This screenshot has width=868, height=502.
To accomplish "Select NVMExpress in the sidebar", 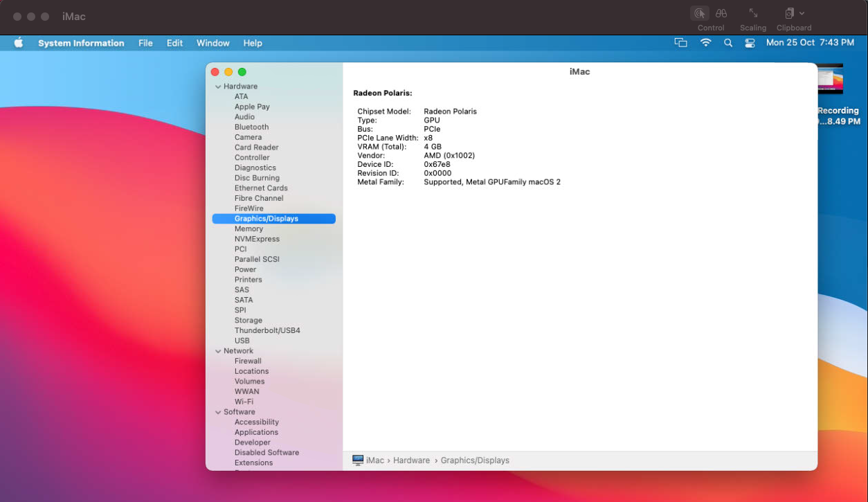I will coord(257,239).
